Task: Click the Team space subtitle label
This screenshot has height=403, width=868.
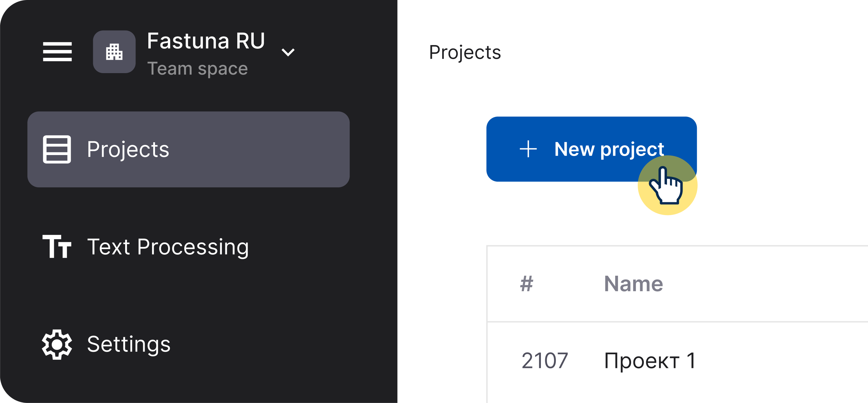Action: (197, 69)
